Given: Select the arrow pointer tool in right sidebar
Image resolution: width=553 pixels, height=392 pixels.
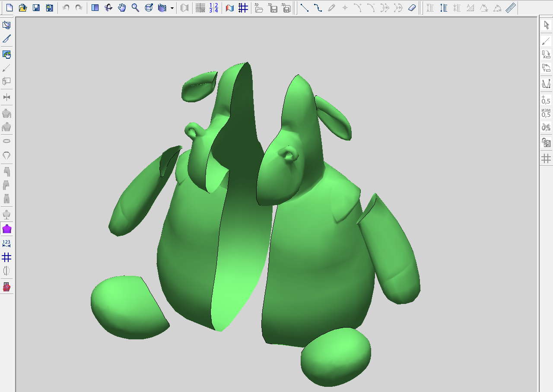Looking at the screenshot, I should [x=547, y=25].
